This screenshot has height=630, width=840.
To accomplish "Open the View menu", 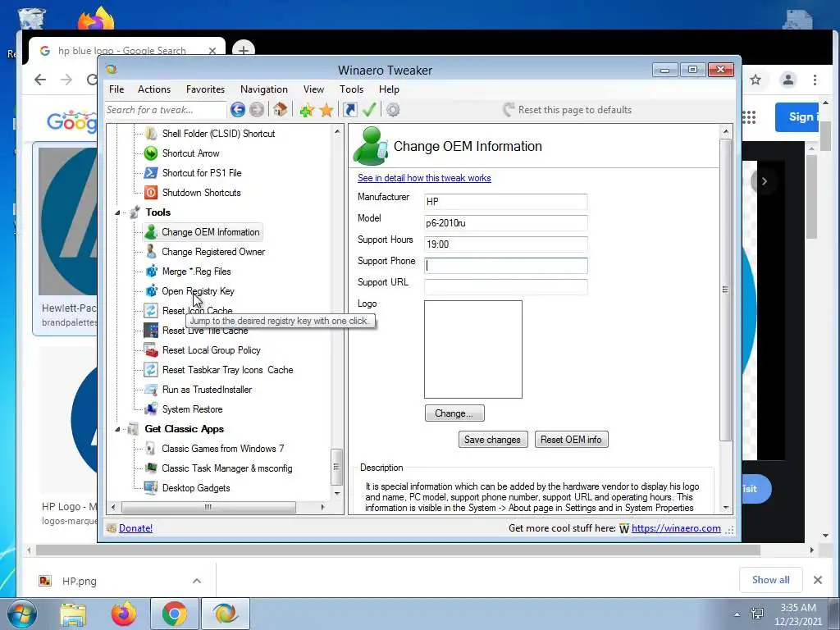I will coord(313,89).
